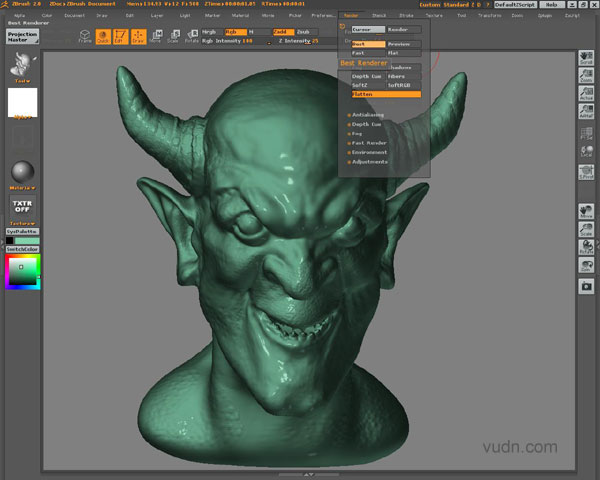Click the Move hand icon on right shelf
The image size is (600, 480).
586,211
